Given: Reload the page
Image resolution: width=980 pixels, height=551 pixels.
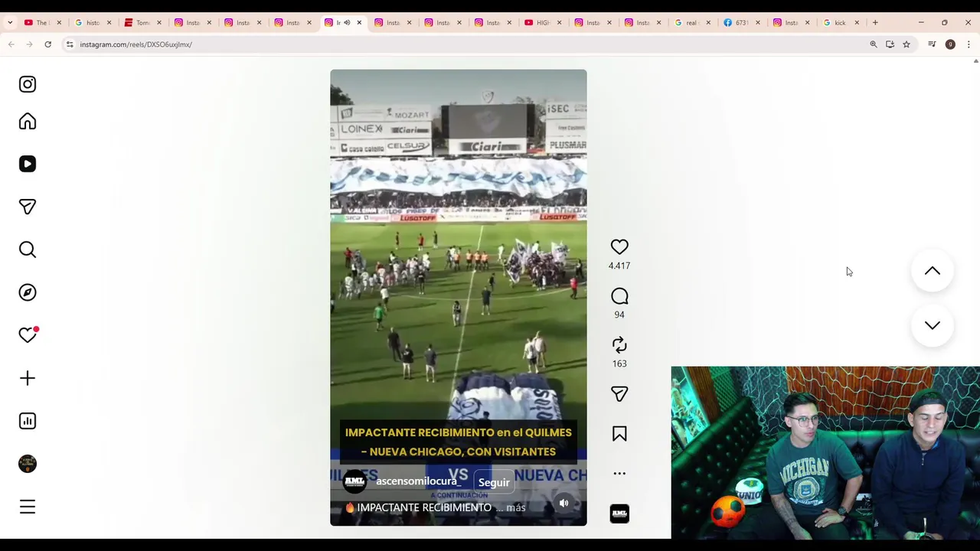Looking at the screenshot, I should pos(47,44).
